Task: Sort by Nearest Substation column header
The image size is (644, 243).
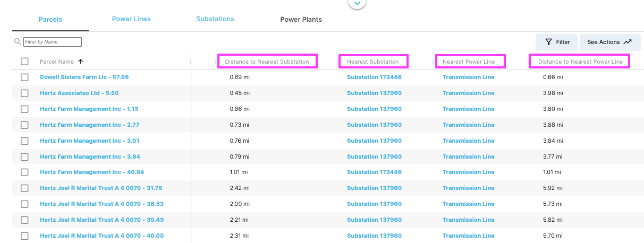Action: [x=372, y=62]
